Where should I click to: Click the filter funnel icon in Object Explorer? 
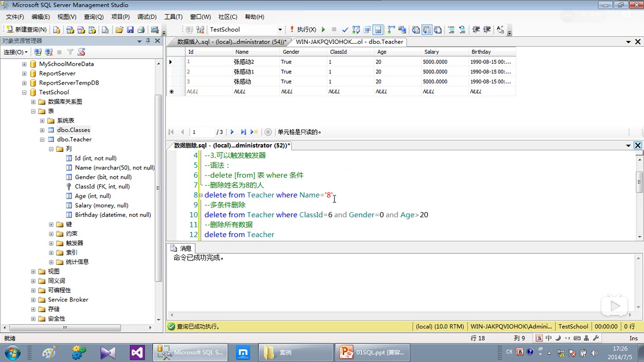click(70, 52)
